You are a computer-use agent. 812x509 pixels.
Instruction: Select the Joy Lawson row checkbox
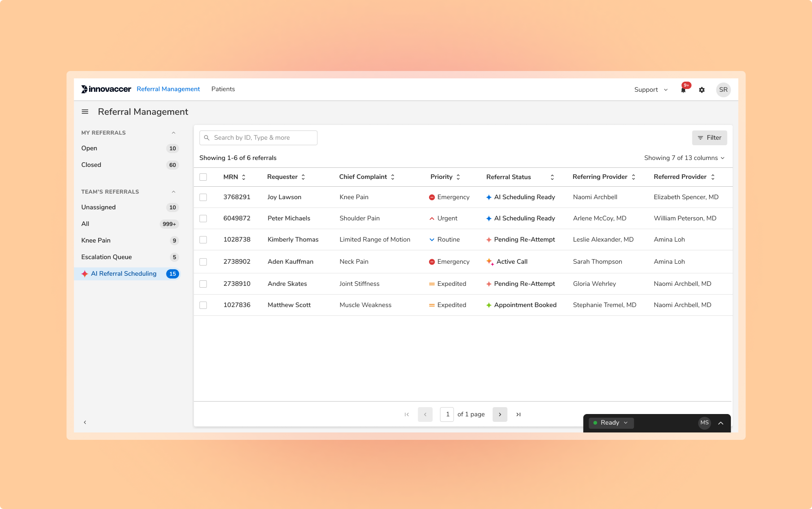coord(203,197)
